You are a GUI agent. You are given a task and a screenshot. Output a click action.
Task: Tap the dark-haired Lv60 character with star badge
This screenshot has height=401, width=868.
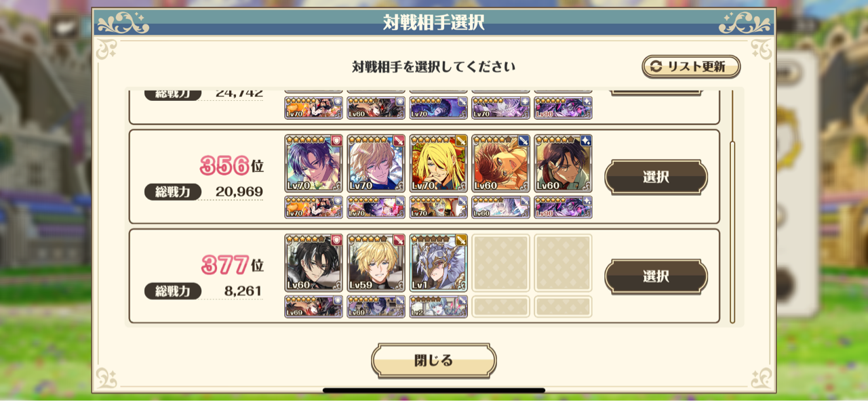pos(563,163)
